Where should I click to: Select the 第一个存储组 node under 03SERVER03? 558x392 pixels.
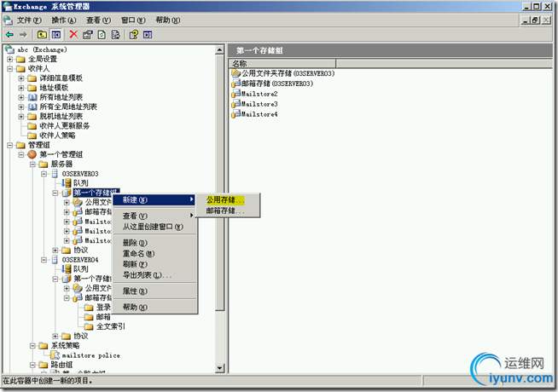96,193
